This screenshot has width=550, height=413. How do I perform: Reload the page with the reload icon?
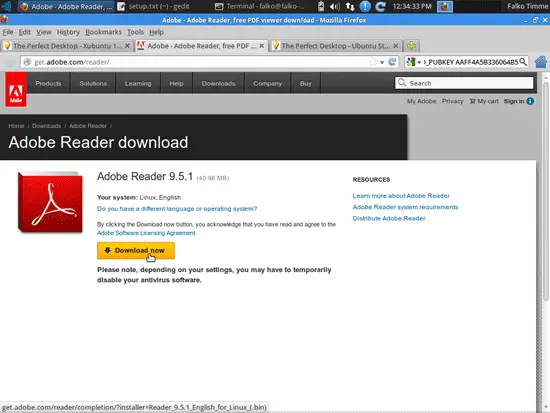pos(392,62)
